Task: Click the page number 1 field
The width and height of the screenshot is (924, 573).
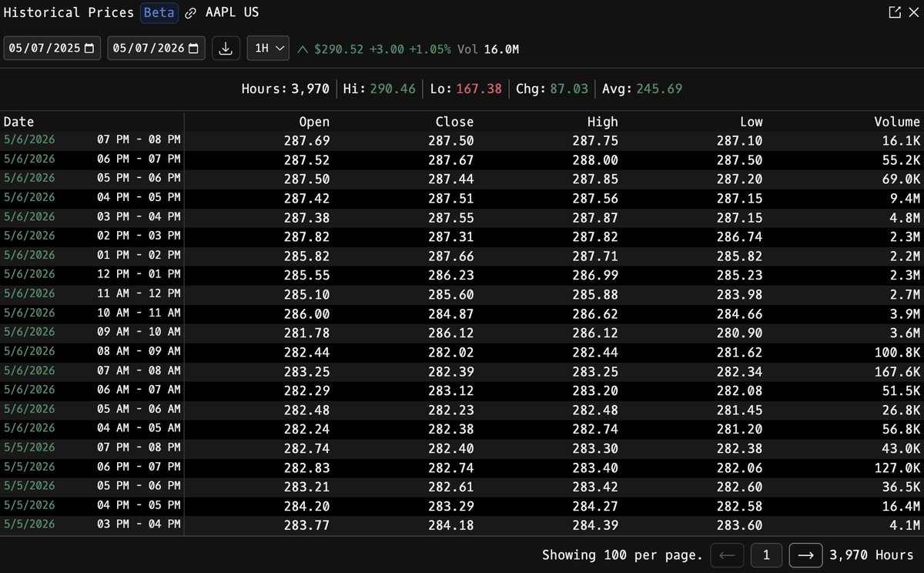Action: coord(767,555)
